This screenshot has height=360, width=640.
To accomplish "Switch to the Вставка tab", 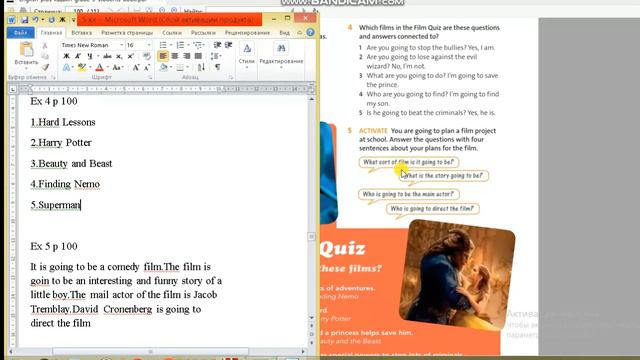I will click(x=82, y=32).
